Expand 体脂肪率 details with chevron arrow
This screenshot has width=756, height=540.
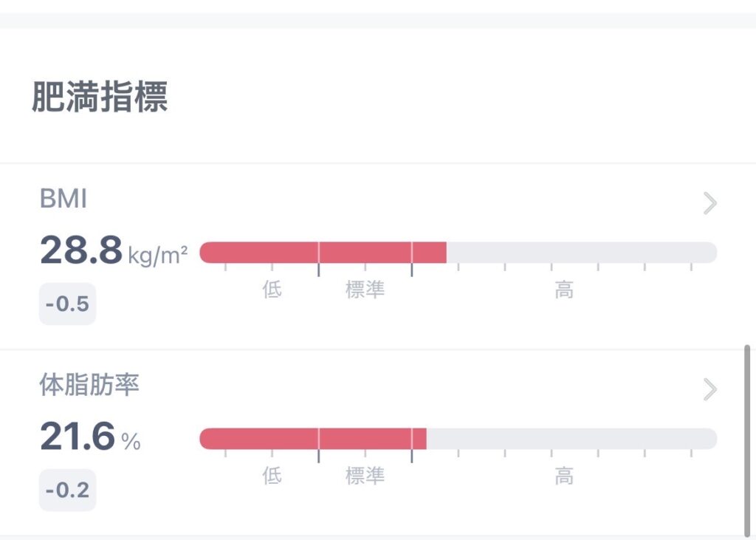click(x=709, y=389)
